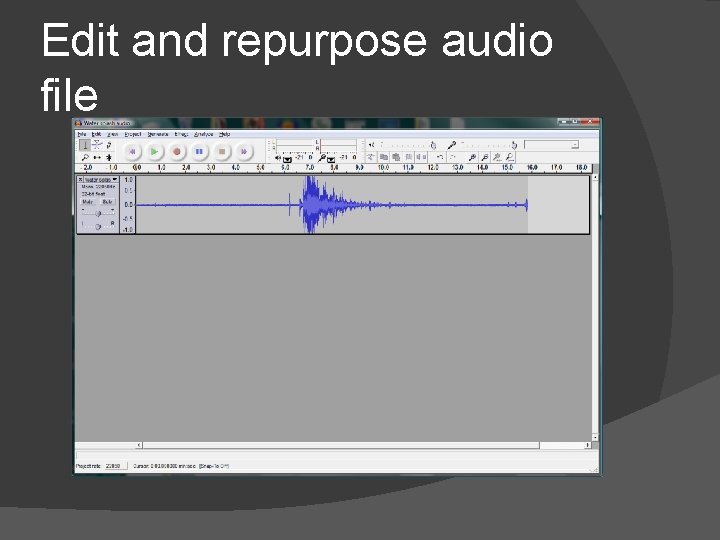Click the 7.0 mark on timeline ruler
The image size is (720, 540).
point(310,168)
